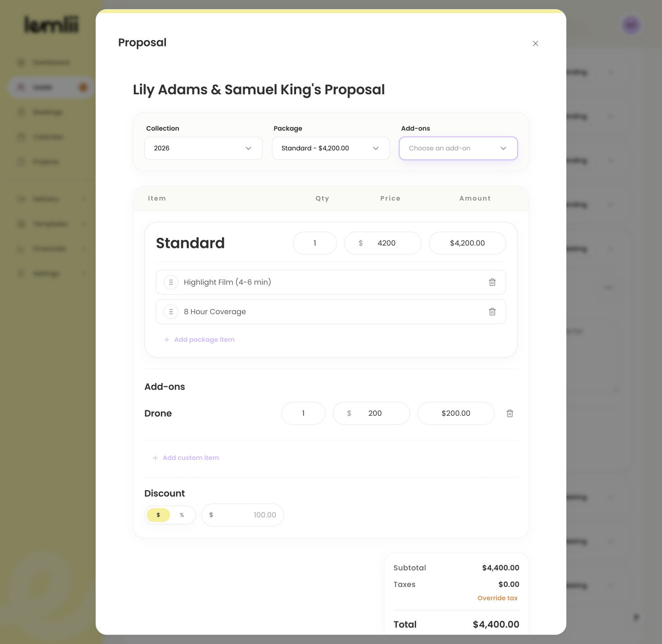Delete the Highlight Film package item
This screenshot has width=662, height=644.
coord(492,282)
